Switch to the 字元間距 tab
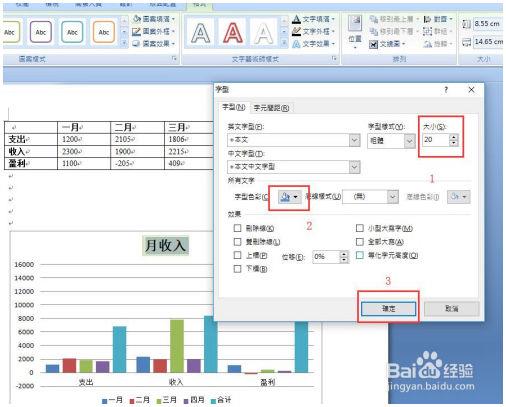Viewport: 506px width, 407px height. (x=271, y=108)
